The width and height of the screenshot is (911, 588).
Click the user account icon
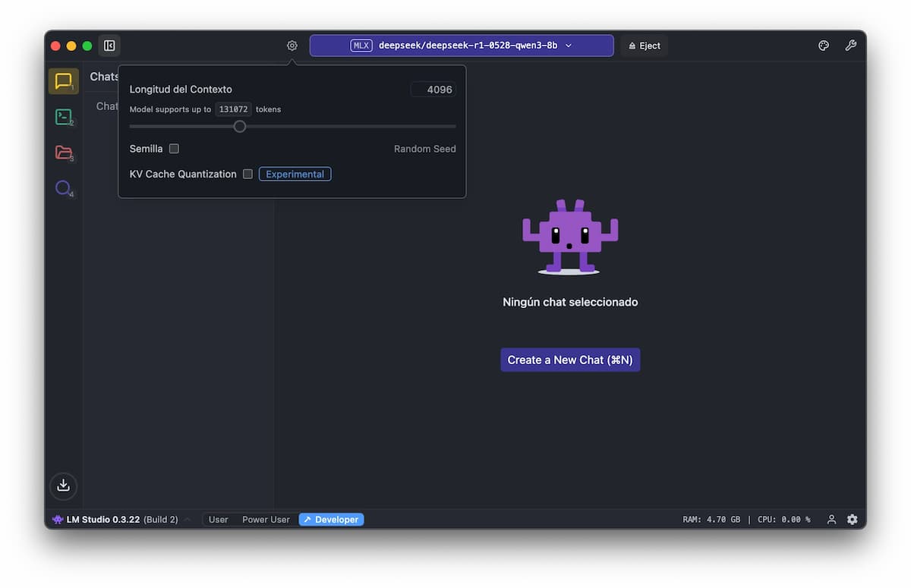pyautogui.click(x=831, y=520)
